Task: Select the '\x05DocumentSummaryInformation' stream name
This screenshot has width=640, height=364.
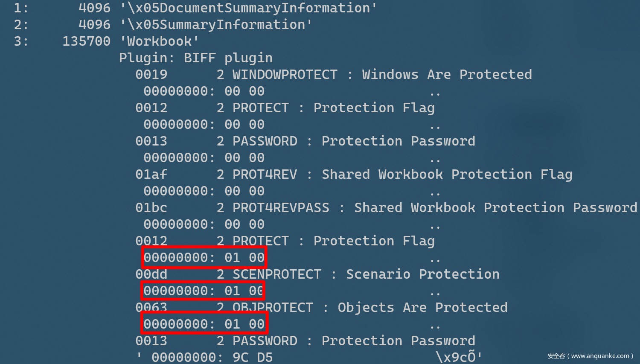Action: (x=248, y=8)
